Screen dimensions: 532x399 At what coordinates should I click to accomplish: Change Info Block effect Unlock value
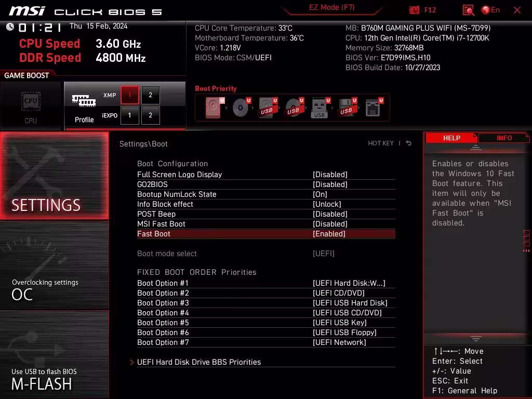click(x=327, y=204)
